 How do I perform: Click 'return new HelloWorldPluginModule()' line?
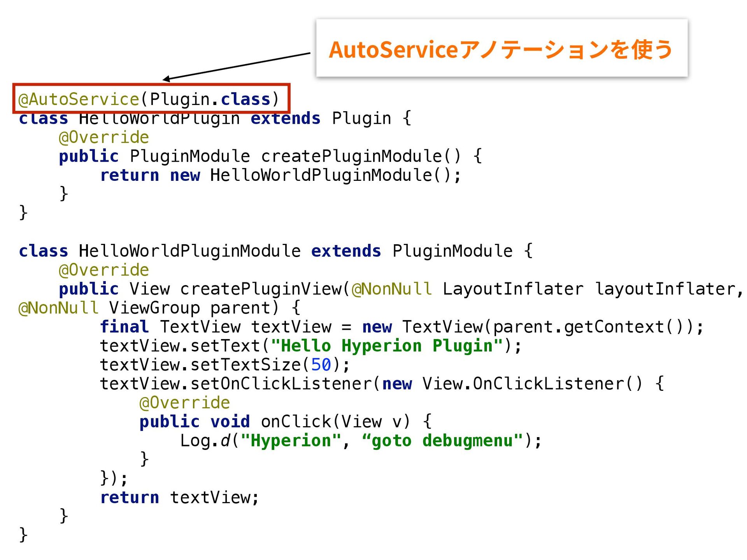pyautogui.click(x=280, y=175)
